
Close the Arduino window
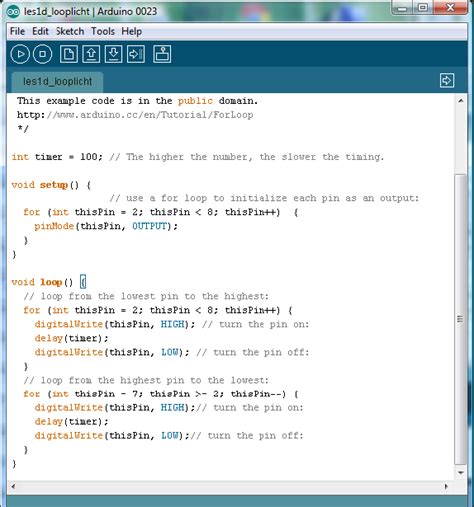coord(450,8)
